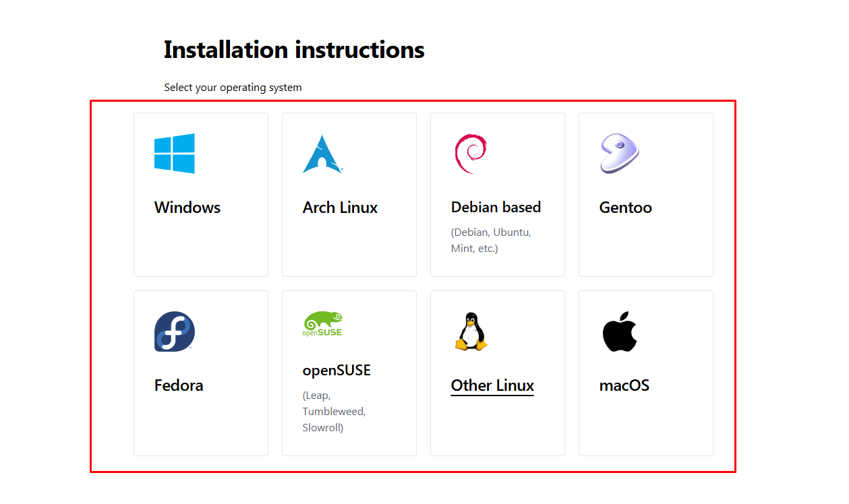
Task: Click the Debian swirl logo
Action: click(x=470, y=154)
